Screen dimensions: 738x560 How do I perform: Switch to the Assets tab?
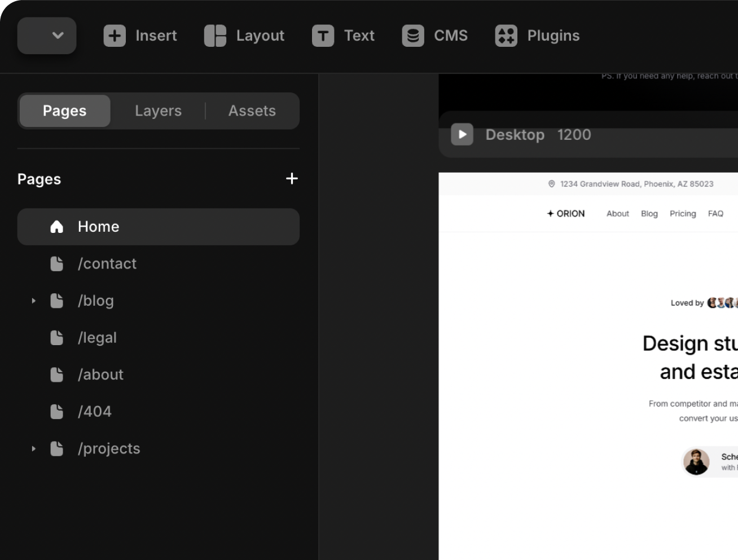(252, 111)
